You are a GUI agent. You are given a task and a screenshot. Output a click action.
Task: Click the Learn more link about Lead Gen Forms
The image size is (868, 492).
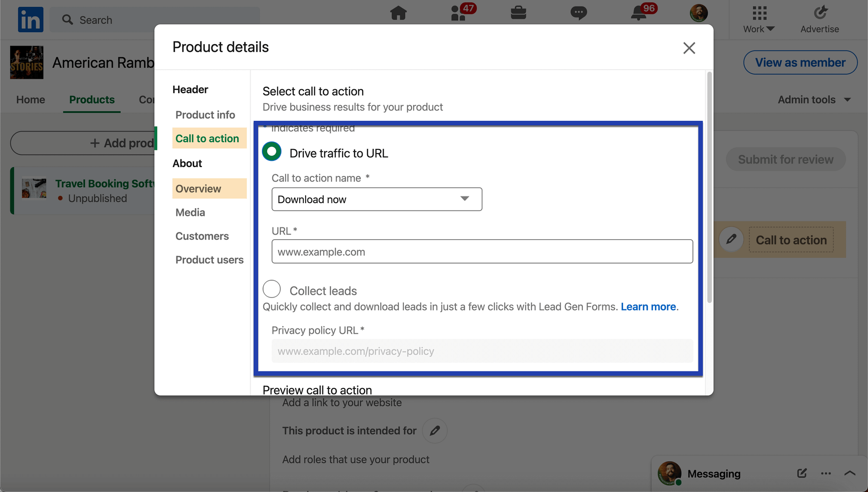point(648,307)
